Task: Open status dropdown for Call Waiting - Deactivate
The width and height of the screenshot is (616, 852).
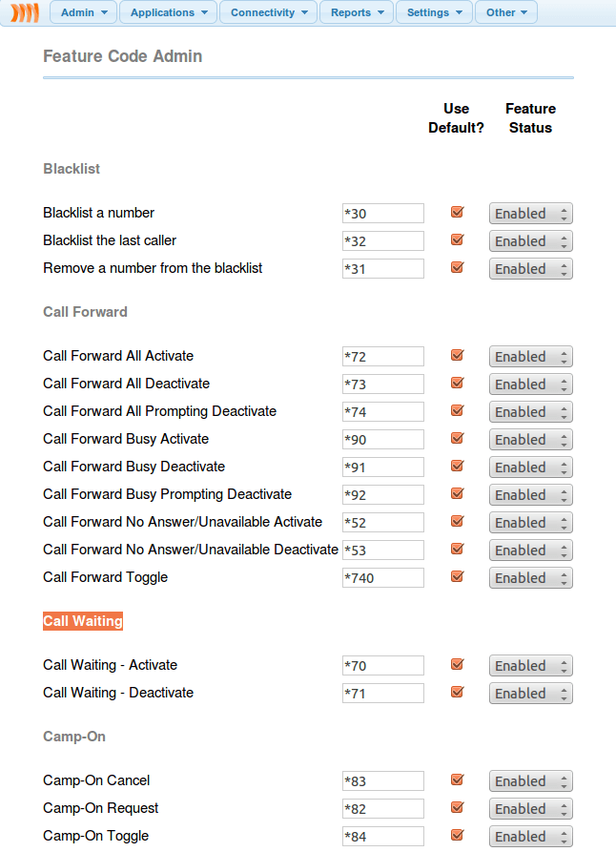Action: tap(530, 694)
